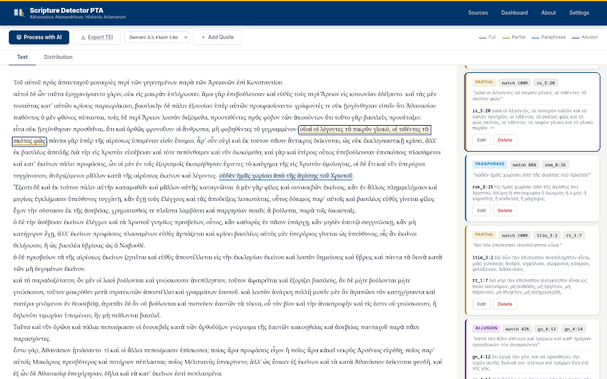This screenshot has width=607, height=379.
Task: Click the brain icon on Process with AI
Action: [x=19, y=37]
